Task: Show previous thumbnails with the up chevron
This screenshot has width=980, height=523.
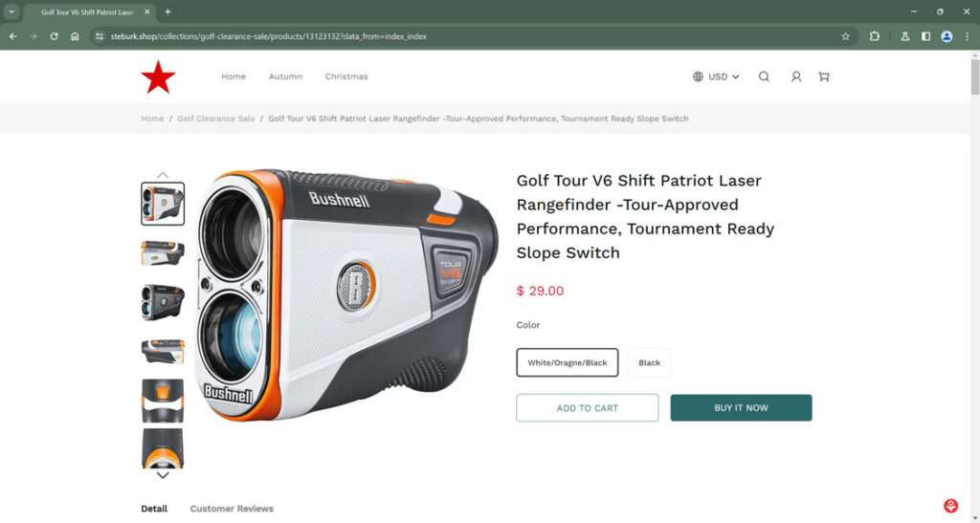Action: pyautogui.click(x=163, y=175)
